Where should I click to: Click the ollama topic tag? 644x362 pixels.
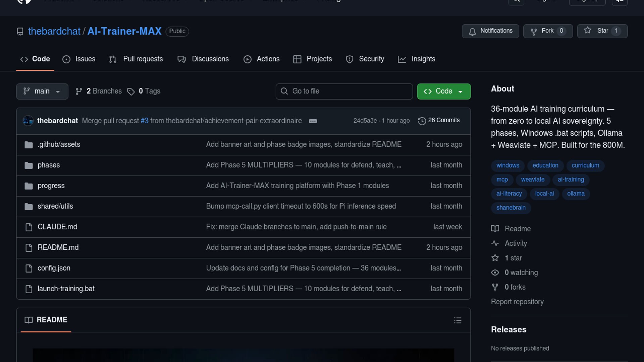(576, 194)
